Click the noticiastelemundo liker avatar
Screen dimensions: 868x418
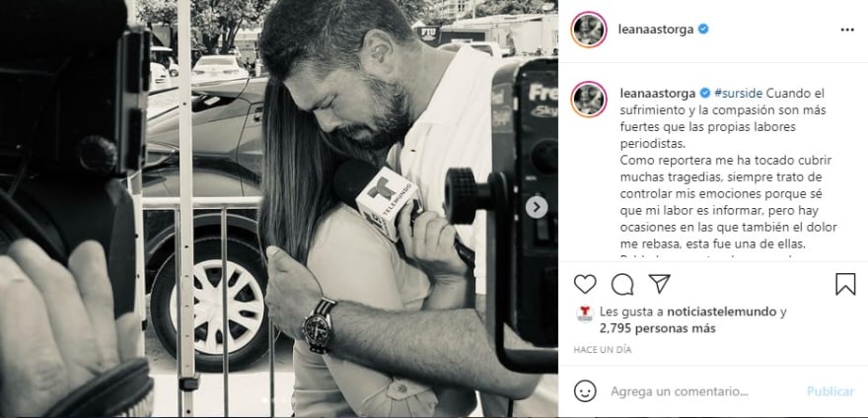[x=585, y=313]
